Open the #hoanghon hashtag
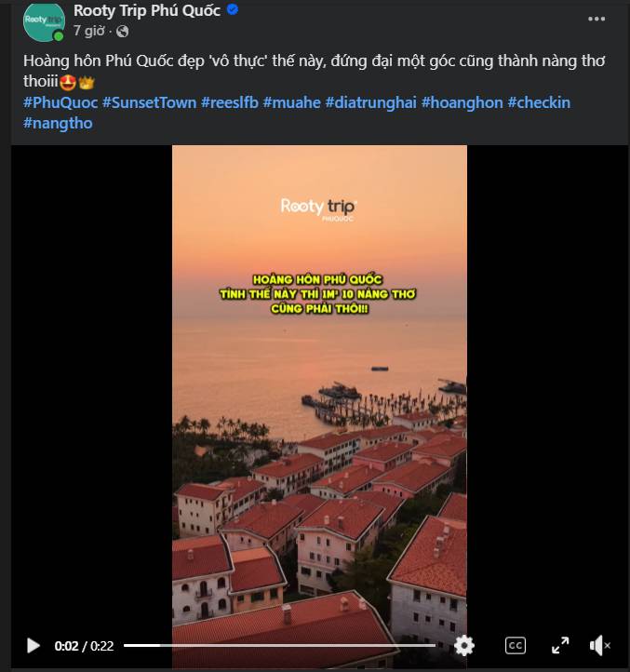 (x=462, y=103)
